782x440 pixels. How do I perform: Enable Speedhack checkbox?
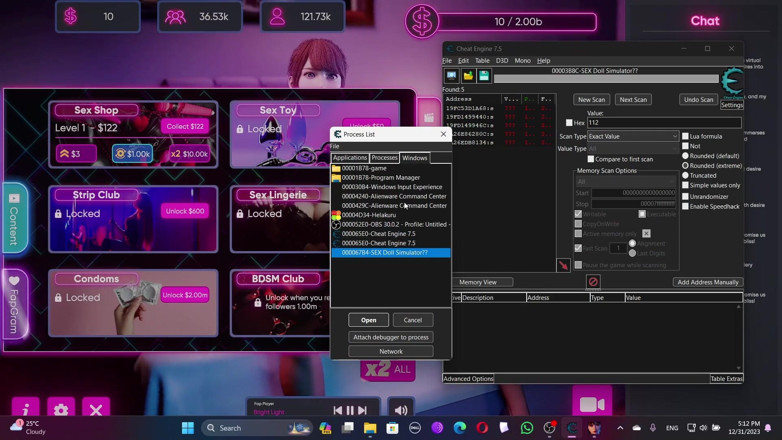tap(685, 206)
